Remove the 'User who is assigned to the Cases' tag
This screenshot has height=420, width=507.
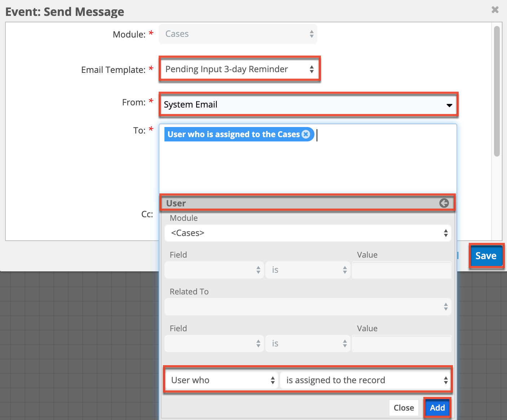click(306, 134)
